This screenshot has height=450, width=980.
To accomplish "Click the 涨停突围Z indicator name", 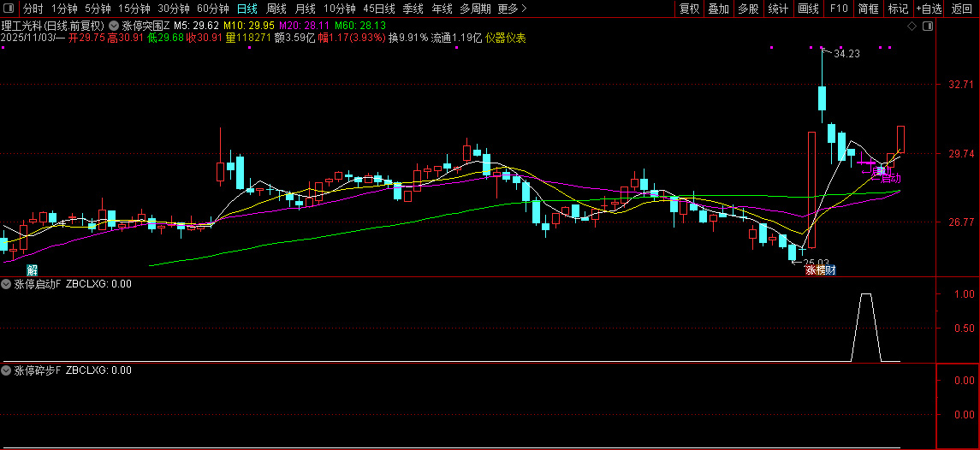I will 146,26.
